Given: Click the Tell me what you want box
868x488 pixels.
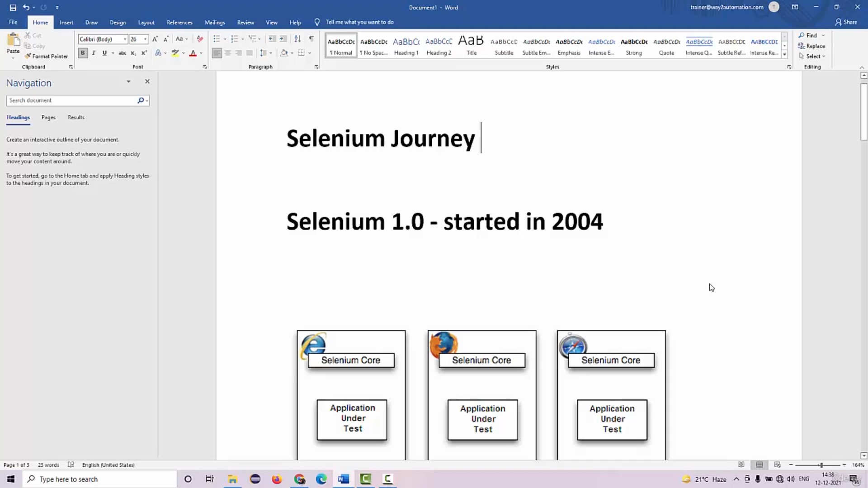Looking at the screenshot, I should 359,22.
